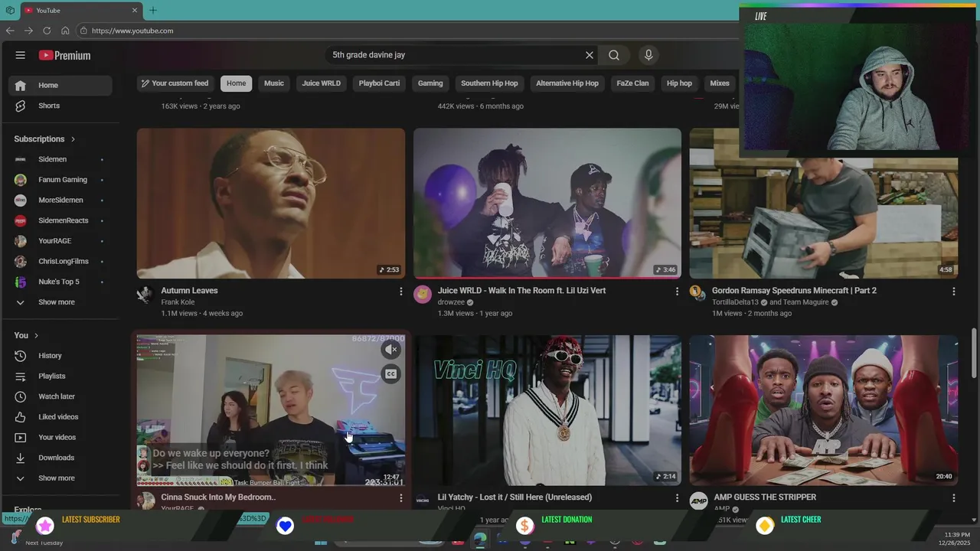This screenshot has width=980, height=551.
Task: Reload the page with the refresh icon
Action: tap(47, 31)
